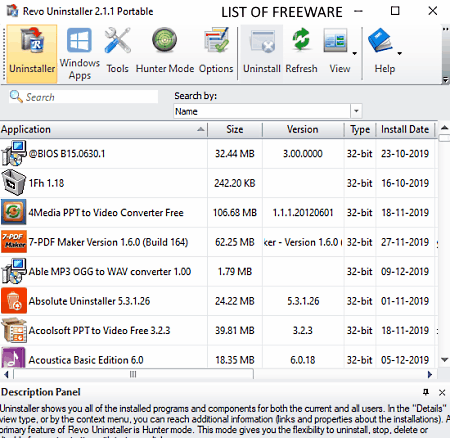Open the Help book icon
Screen dimensions: 450x438
tap(380, 40)
